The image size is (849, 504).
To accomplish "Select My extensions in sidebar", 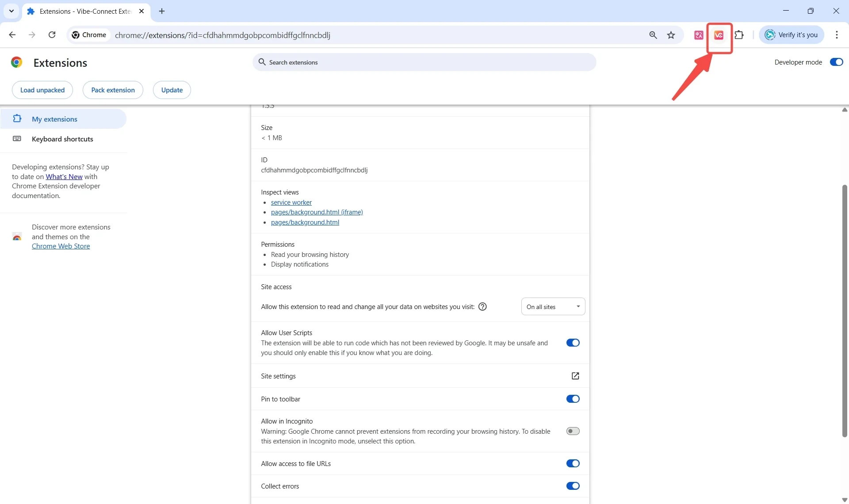I will pyautogui.click(x=54, y=119).
